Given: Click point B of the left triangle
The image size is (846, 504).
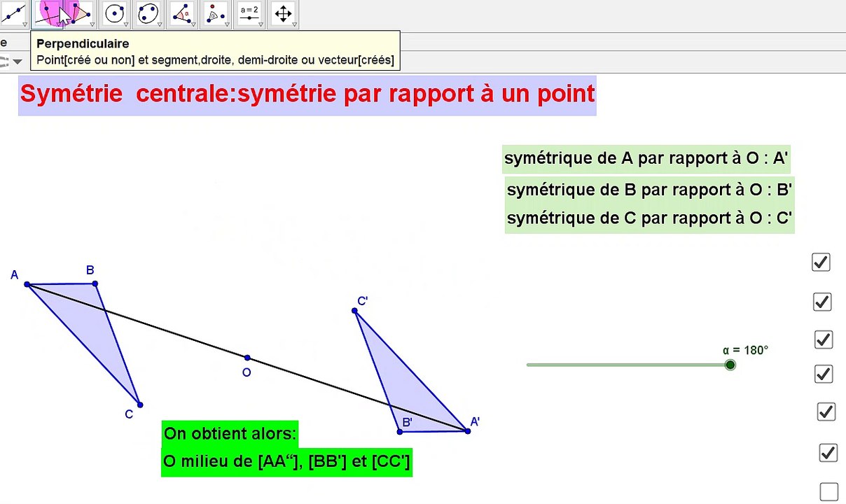Looking at the screenshot, I should (x=95, y=283).
